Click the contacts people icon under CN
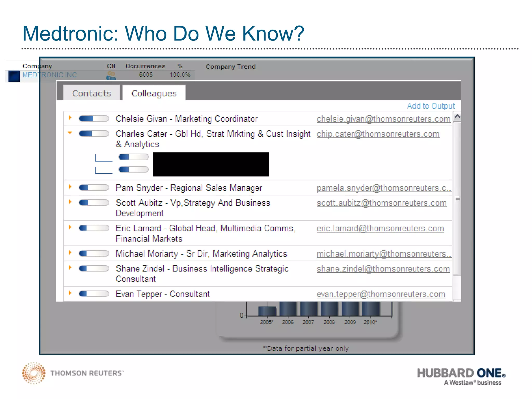The image size is (532, 399). [x=111, y=76]
